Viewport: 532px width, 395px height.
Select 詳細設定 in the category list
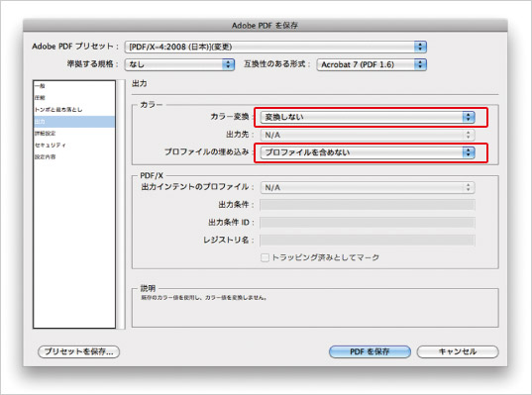coord(74,134)
